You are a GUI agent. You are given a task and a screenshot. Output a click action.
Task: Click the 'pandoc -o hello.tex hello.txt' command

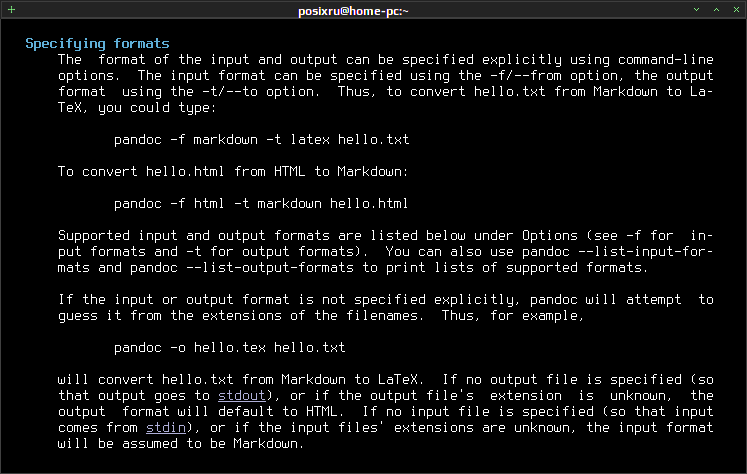[x=230, y=347]
